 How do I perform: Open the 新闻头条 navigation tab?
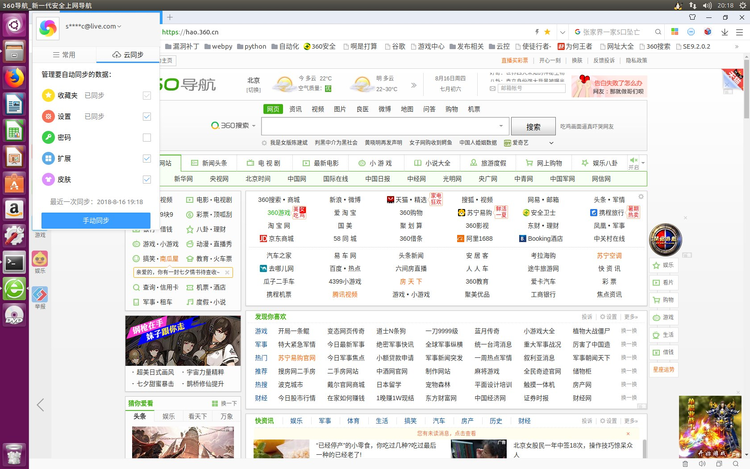pos(209,163)
